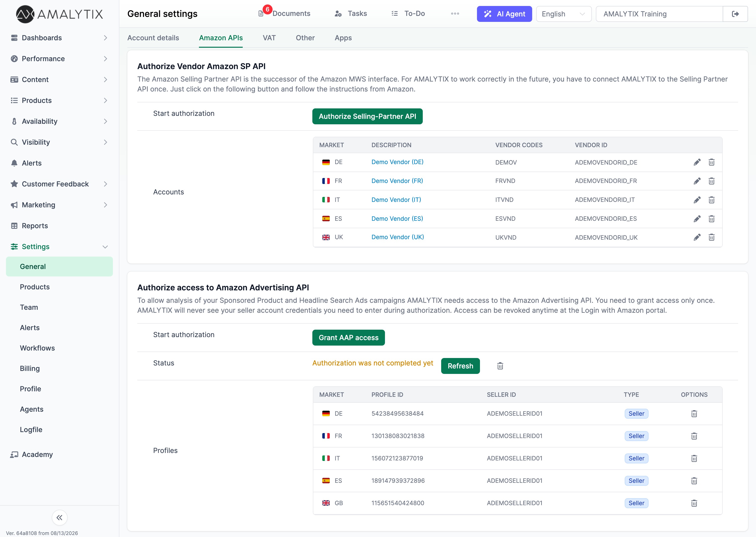
Task: Edit the Demo Vendor (ES) account
Action: tap(697, 219)
